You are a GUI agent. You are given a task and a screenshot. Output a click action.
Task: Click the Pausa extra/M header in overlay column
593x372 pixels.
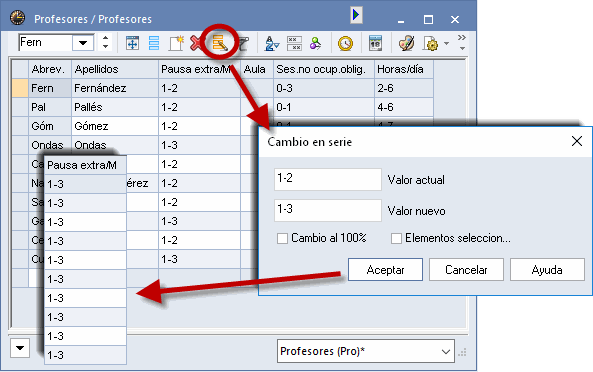pyautogui.click(x=85, y=165)
